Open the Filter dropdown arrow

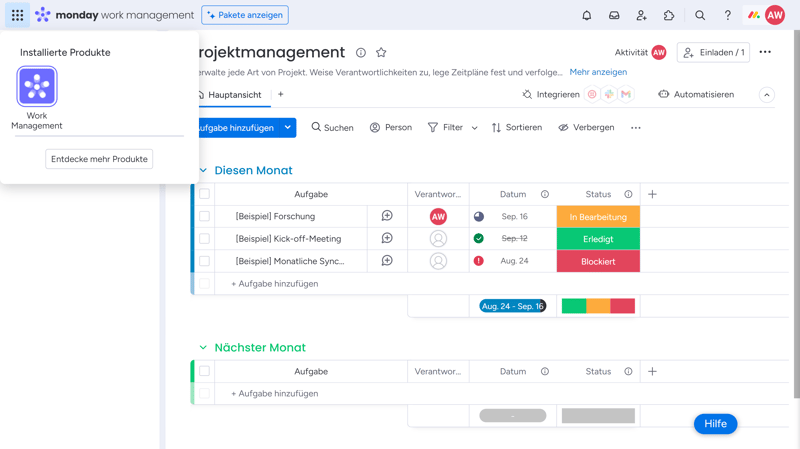click(x=474, y=128)
